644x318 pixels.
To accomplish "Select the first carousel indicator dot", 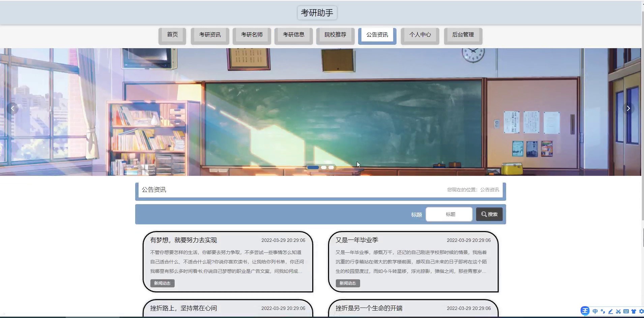I will (313, 167).
